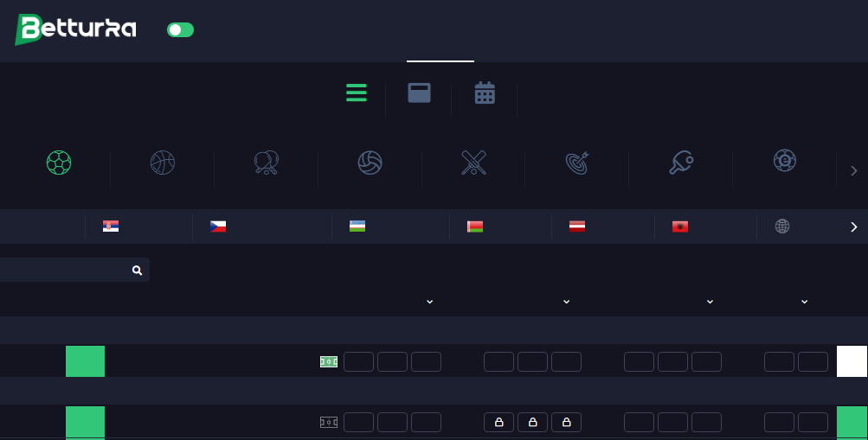The width and height of the screenshot is (868, 440).
Task: Open the first market column dropdown chevron
Action: (x=429, y=302)
